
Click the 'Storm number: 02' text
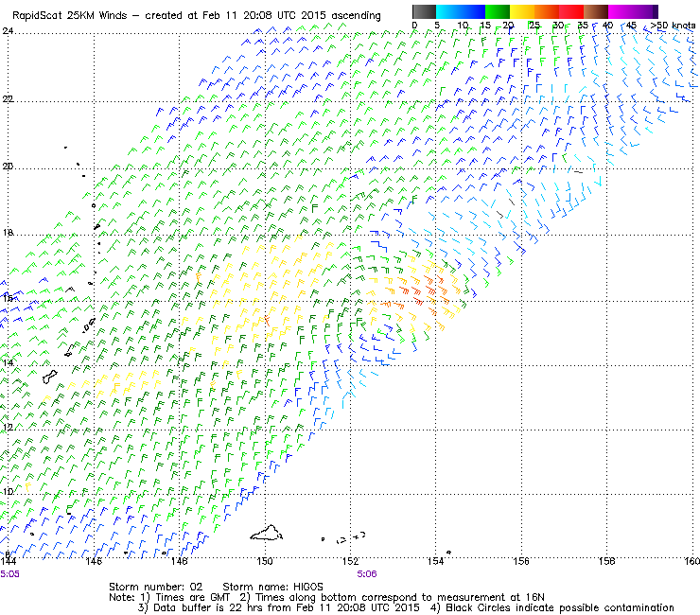(x=155, y=587)
